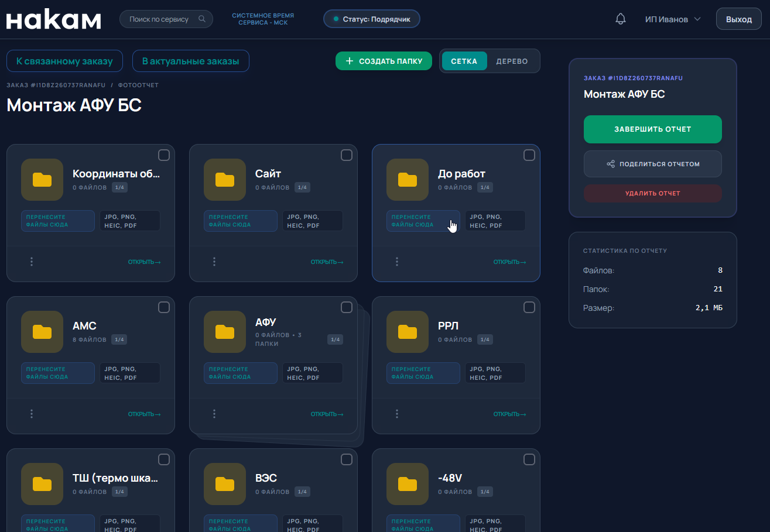Expand the ИП Иванов user dropdown

coord(673,19)
